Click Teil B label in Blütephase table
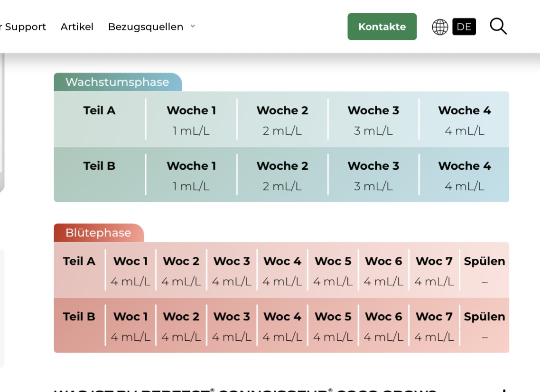This screenshot has height=392, width=540. tap(79, 317)
